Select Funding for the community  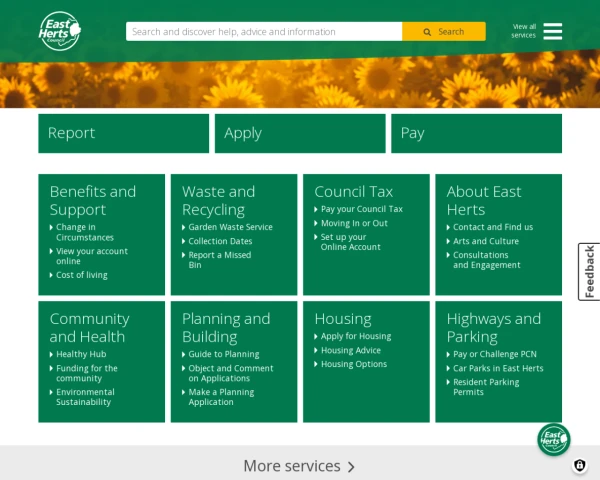(86, 373)
